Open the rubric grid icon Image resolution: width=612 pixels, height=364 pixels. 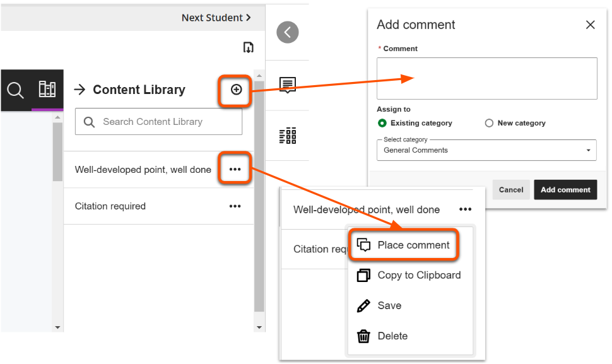pos(288,135)
